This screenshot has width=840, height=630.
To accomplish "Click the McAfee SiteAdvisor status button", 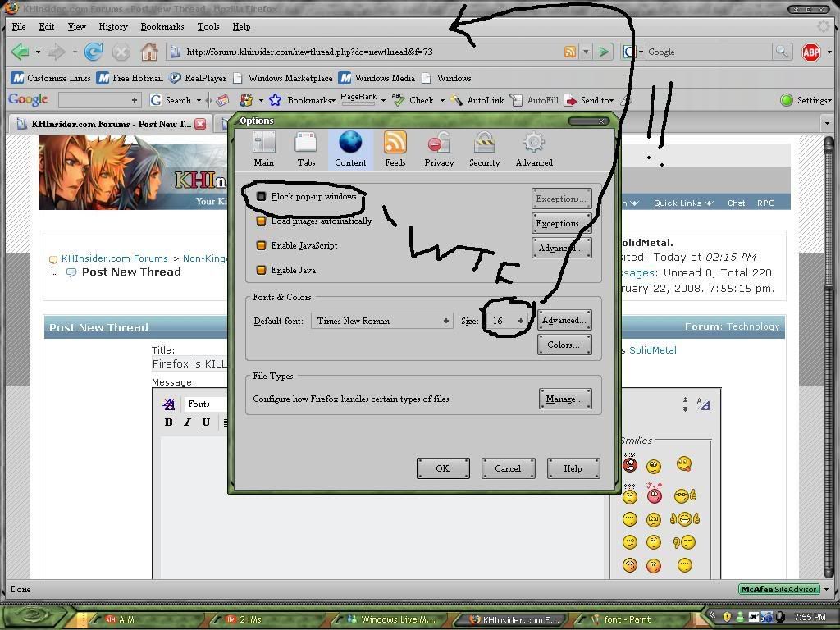I will pos(779,589).
